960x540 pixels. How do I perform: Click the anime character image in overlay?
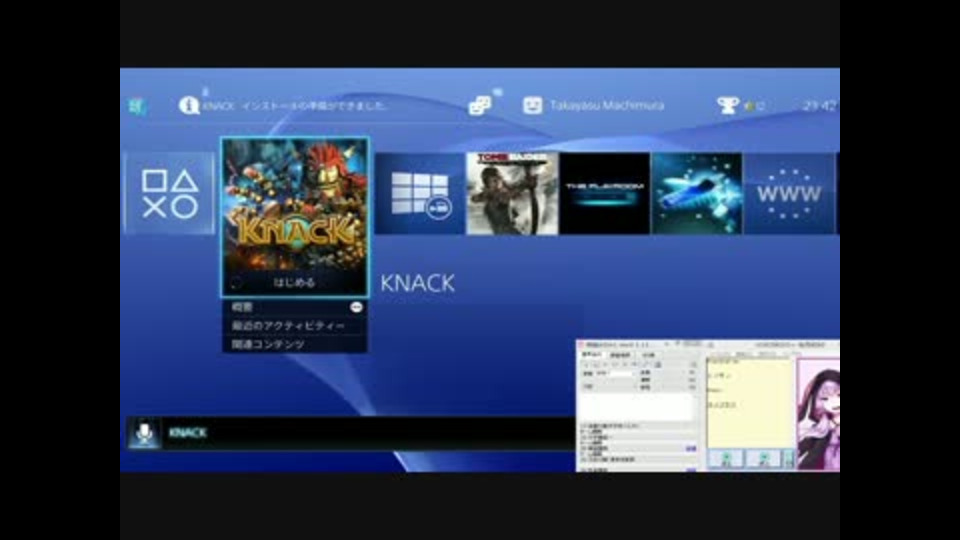818,414
